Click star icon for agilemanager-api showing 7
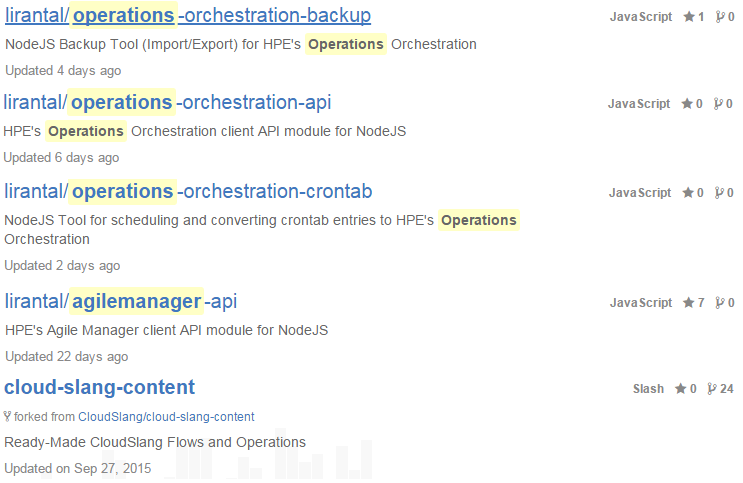The image size is (743, 483). click(688, 302)
